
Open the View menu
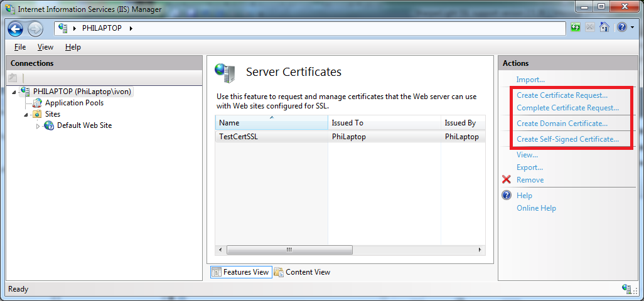45,47
